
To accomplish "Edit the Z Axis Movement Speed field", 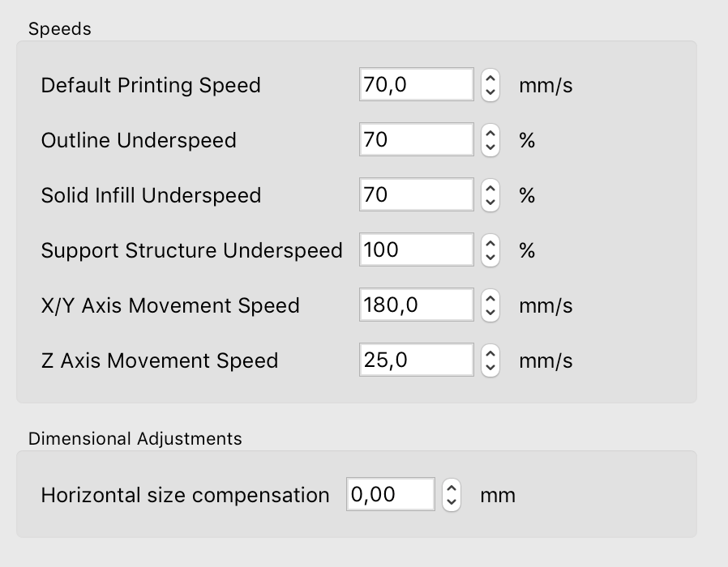I will click(416, 360).
